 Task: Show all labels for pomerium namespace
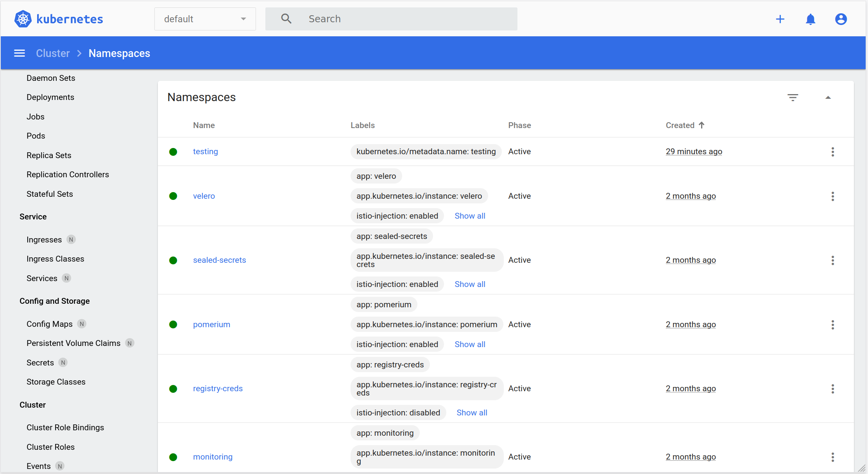pyautogui.click(x=469, y=344)
